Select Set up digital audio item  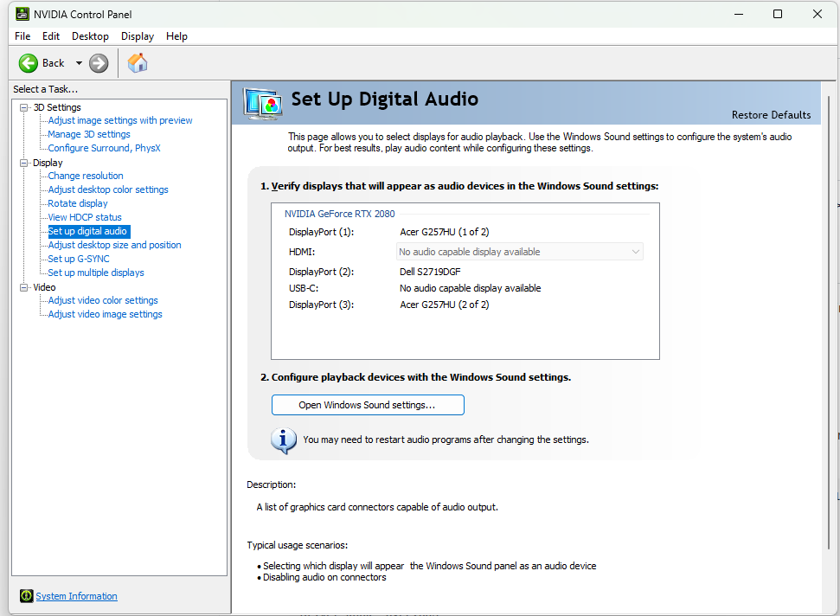[x=88, y=231]
